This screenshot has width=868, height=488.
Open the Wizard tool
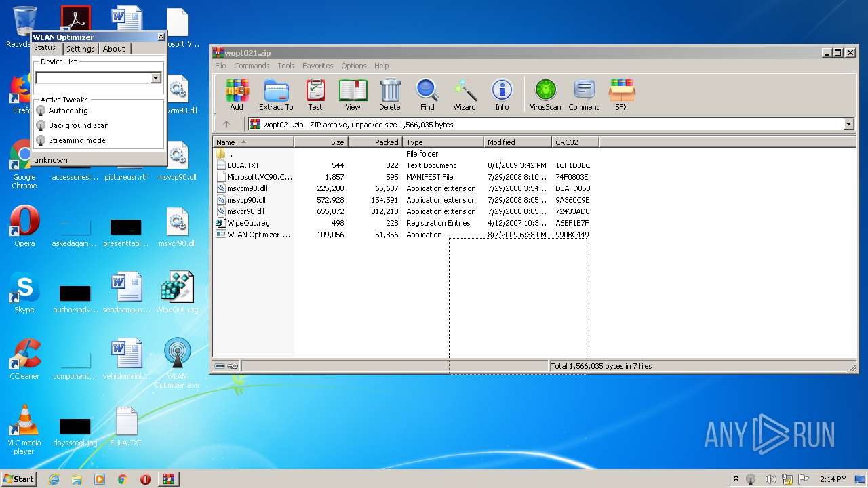pyautogui.click(x=465, y=95)
